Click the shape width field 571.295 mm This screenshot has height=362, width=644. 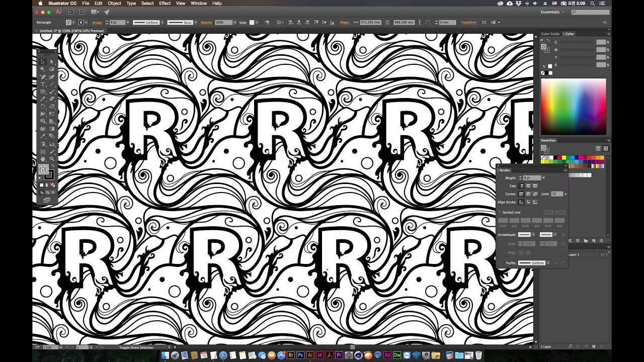pyautogui.click(x=371, y=23)
